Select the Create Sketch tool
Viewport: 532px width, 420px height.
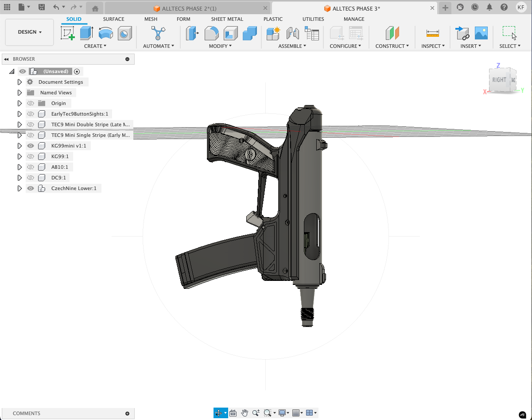(x=68, y=33)
